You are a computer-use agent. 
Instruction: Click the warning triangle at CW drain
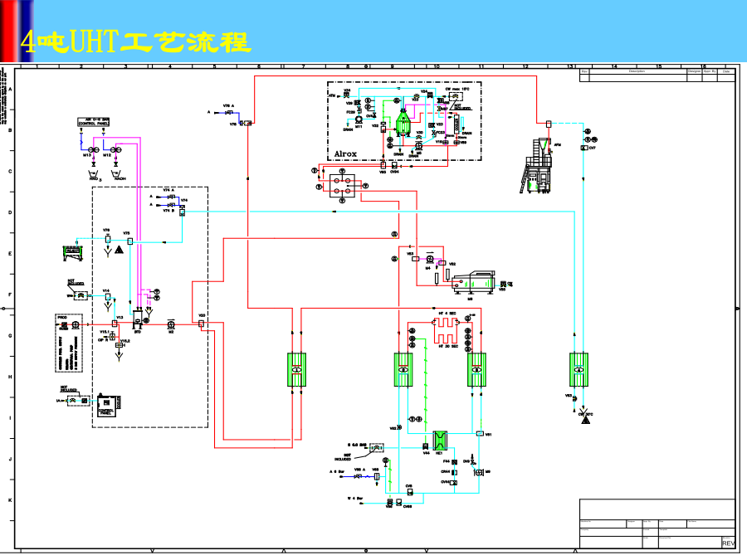[x=586, y=420]
